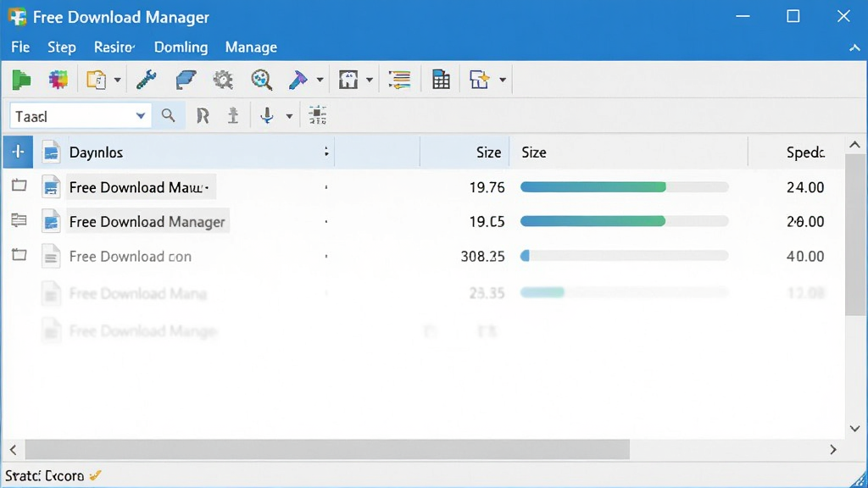The width and height of the screenshot is (868, 488).
Task: Click the Free Download Manager title bar logo
Action: point(17,17)
